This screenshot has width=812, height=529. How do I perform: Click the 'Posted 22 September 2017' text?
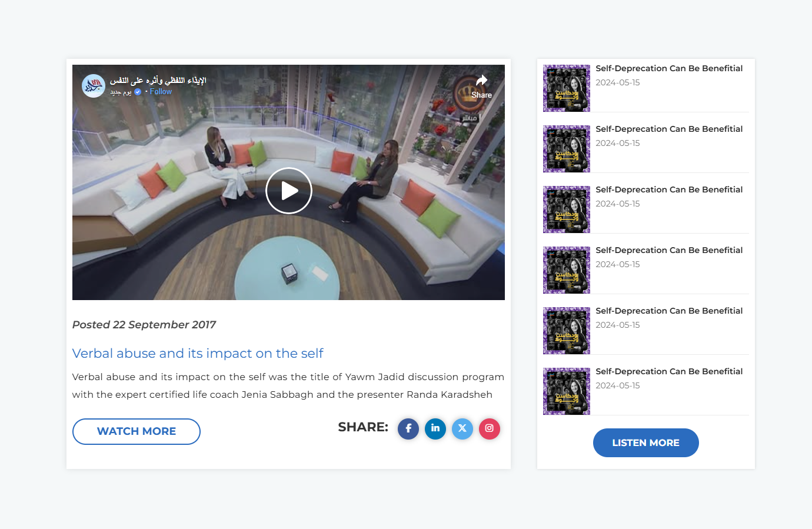(x=144, y=325)
